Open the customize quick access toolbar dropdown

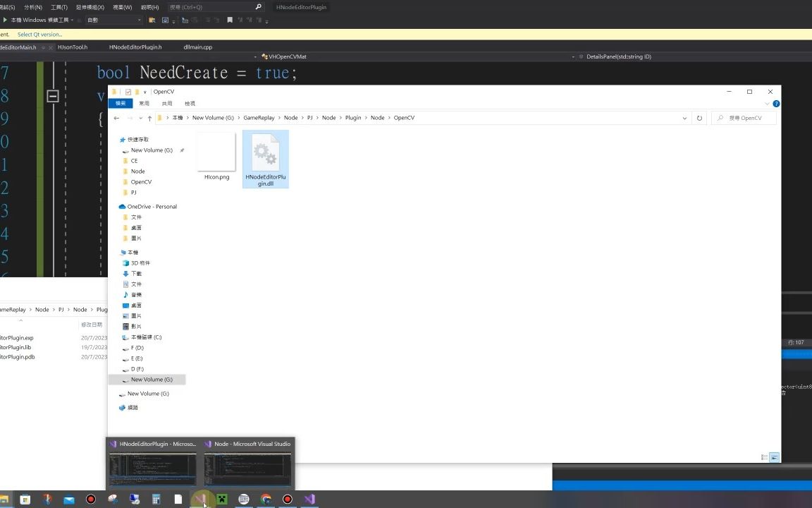click(x=145, y=92)
